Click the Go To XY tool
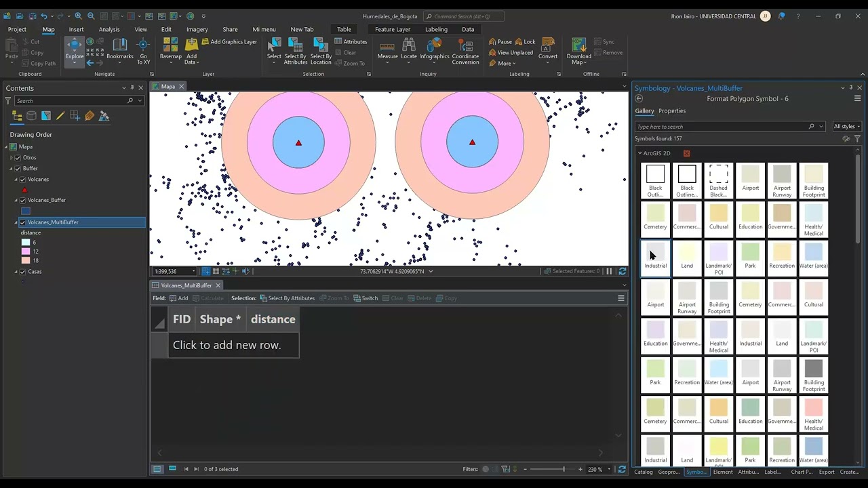This screenshot has width=868, height=488. 143,51
